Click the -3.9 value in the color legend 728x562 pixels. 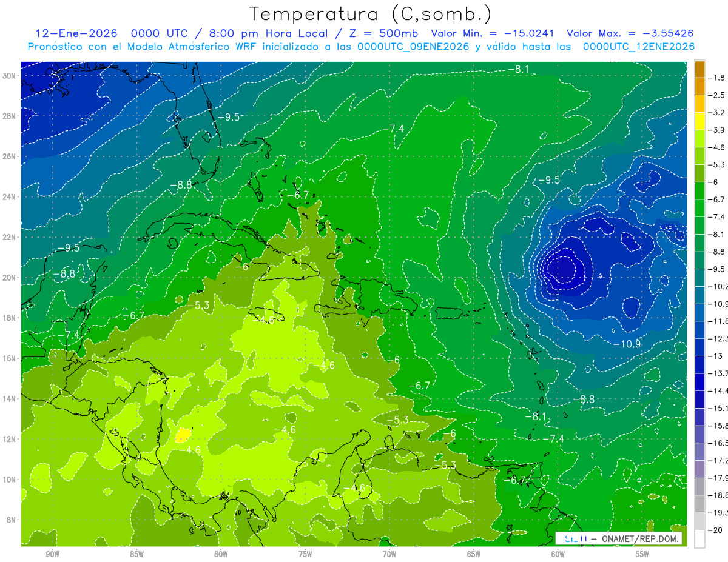[x=717, y=130]
